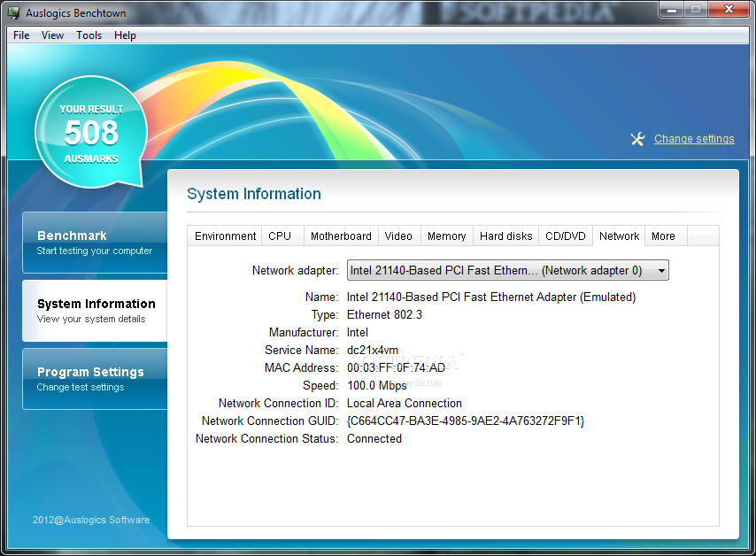Click the Ethernet 802.3 type value
The height and width of the screenshot is (556, 756).
(384, 315)
